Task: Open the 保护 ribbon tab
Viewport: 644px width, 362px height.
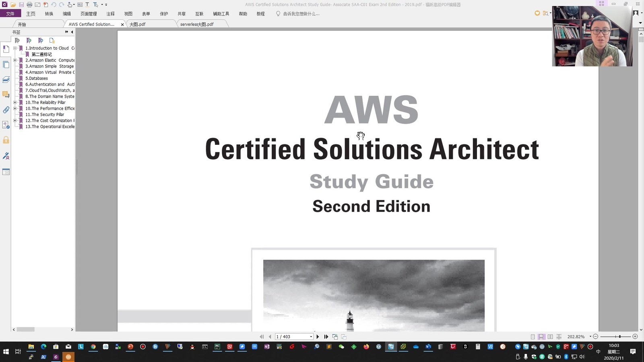Action: [x=164, y=14]
